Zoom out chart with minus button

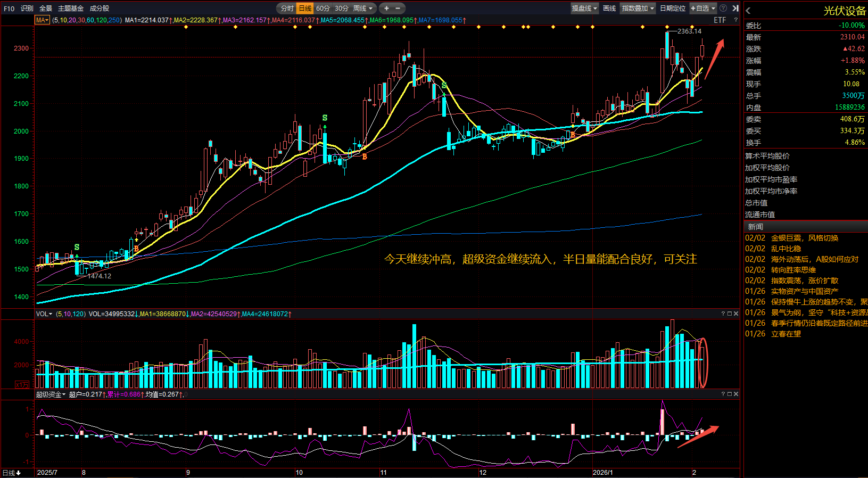coord(398,8)
